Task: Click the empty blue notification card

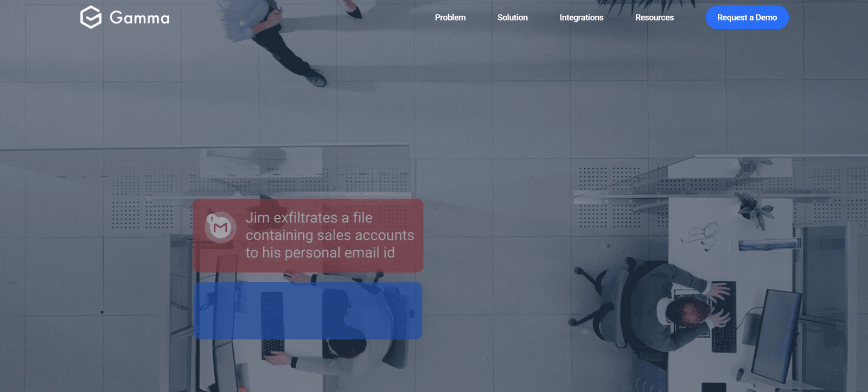Action: coord(308,311)
